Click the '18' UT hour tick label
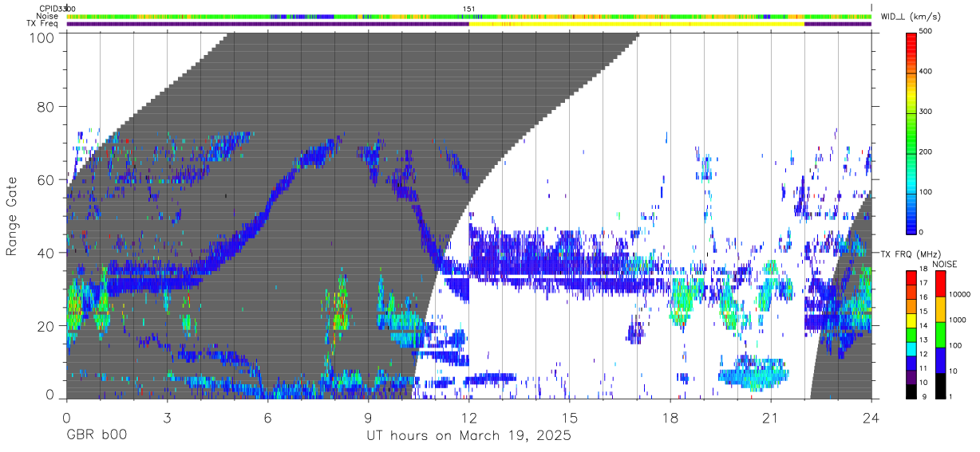This screenshot has width=980, height=452. point(670,417)
